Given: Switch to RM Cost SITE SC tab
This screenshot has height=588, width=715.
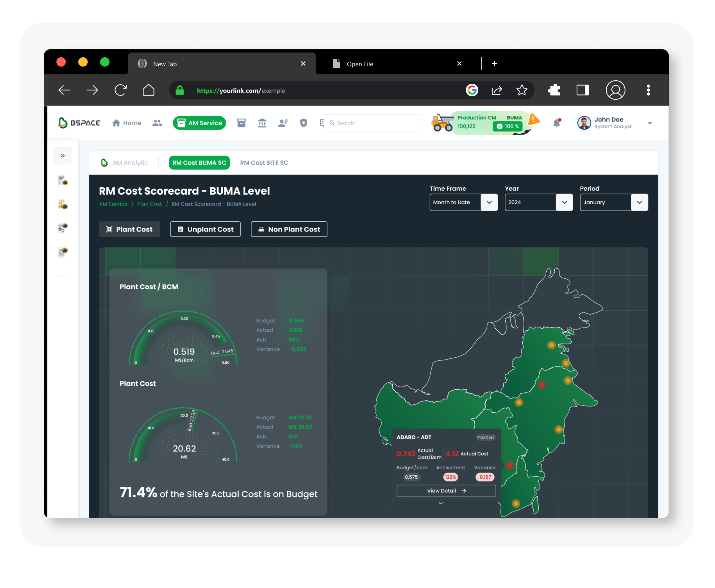Looking at the screenshot, I should [x=264, y=163].
